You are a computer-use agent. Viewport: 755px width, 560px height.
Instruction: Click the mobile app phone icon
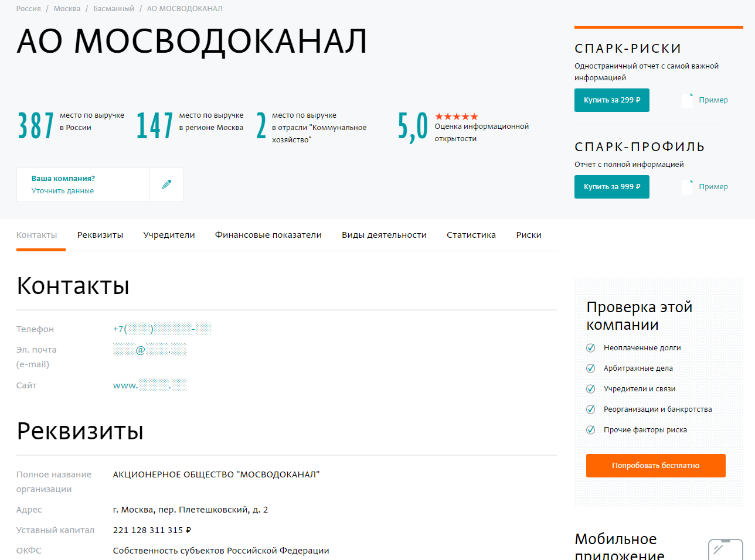click(x=725, y=549)
